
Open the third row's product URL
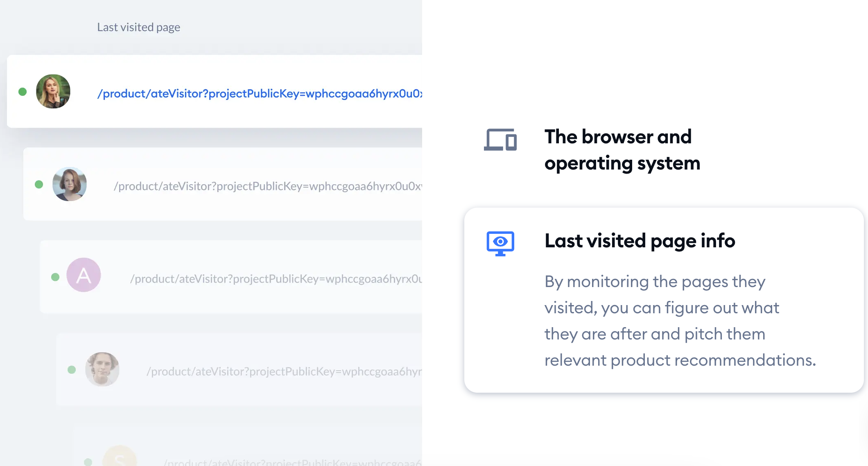click(276, 279)
